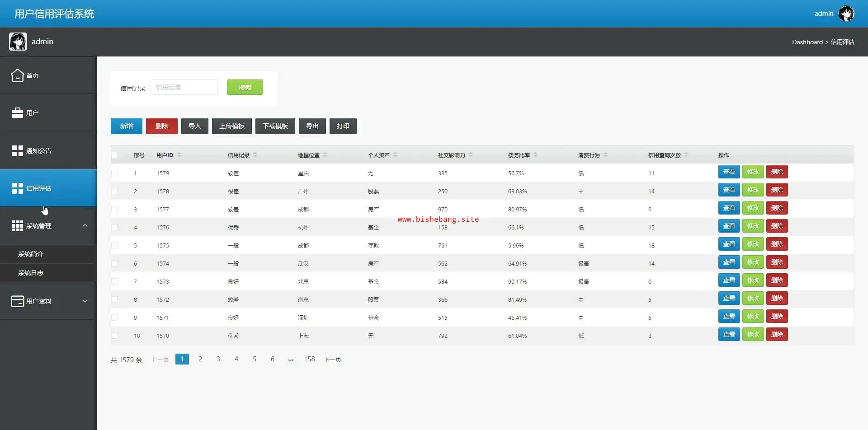Click the Dashboard breadcrumb link
This screenshot has width=868, height=430.
pos(807,42)
